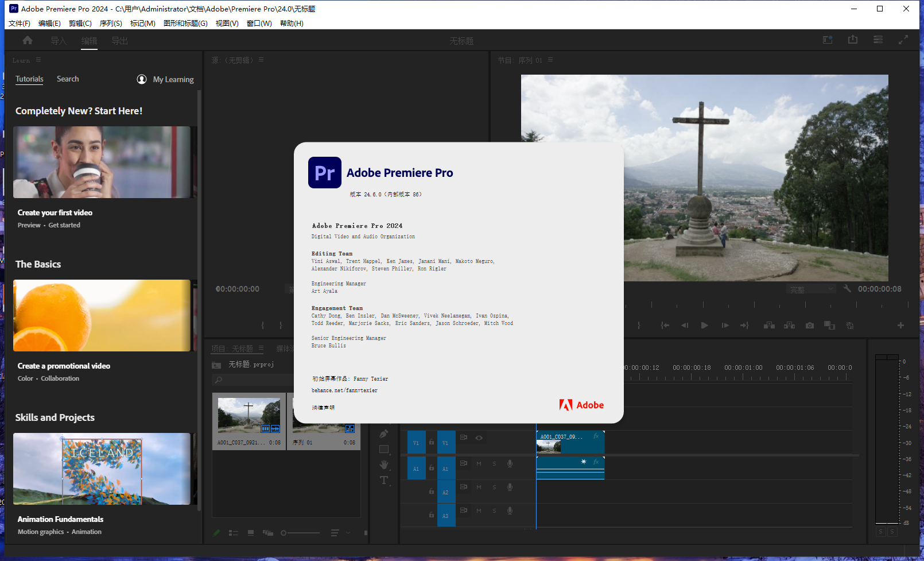
Task: Click the record voiceover microphone on track A1
Action: pyautogui.click(x=510, y=463)
